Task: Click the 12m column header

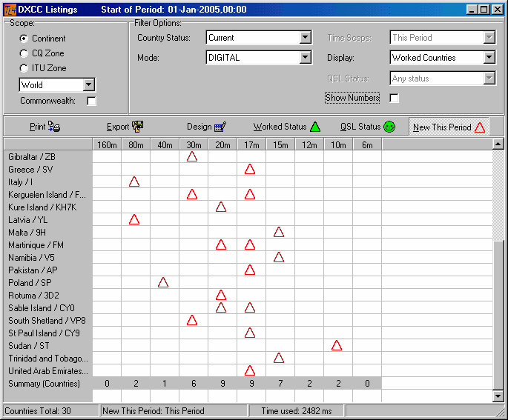Action: (309, 145)
